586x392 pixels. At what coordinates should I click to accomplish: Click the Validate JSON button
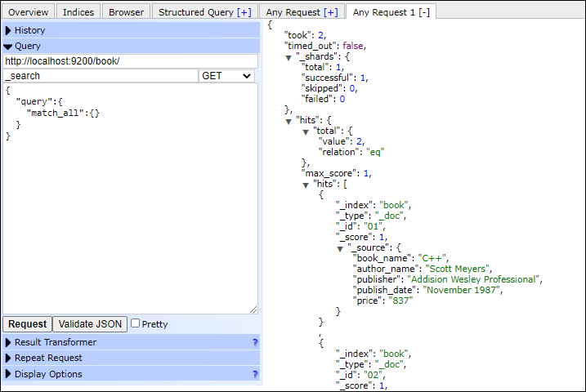pos(90,323)
